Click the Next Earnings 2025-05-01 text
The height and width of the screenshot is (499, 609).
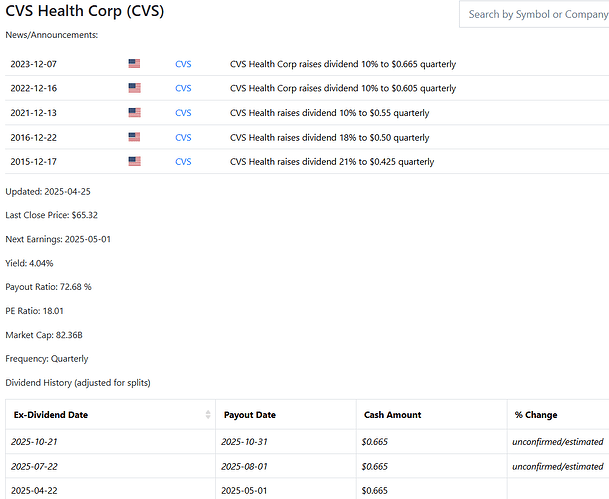[x=58, y=239]
